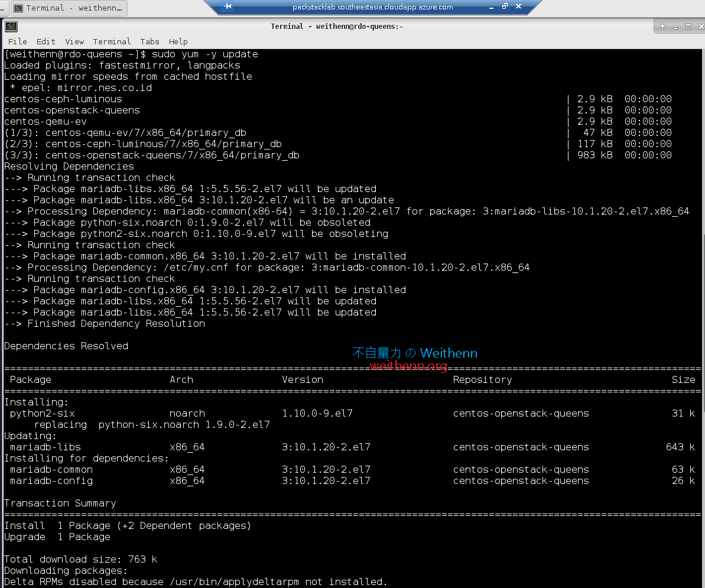Click the 'epel: mirror.nes.co.id' line
The height and width of the screenshot is (588, 705).
click(x=81, y=88)
